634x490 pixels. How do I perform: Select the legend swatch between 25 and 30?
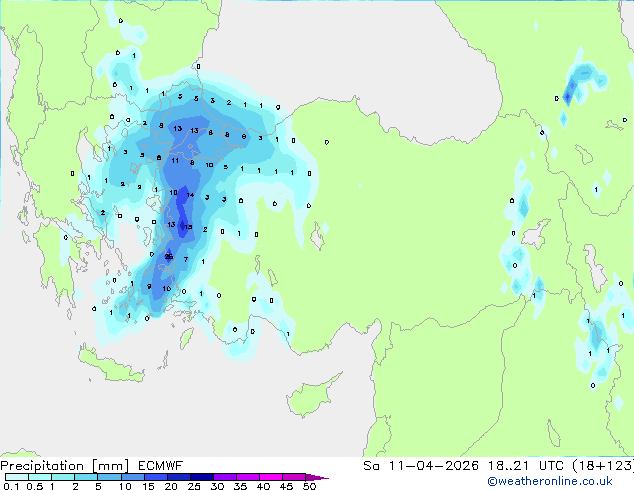click(201, 477)
